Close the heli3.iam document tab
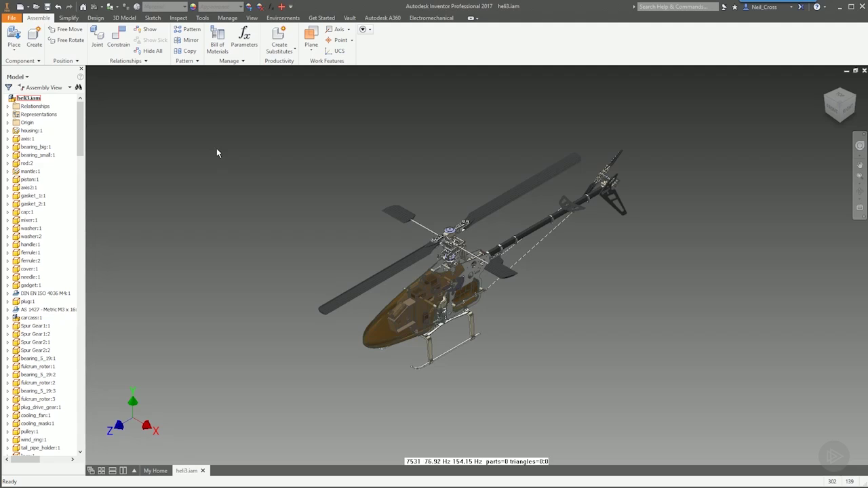Viewport: 868px width, 488px height. tap(203, 470)
